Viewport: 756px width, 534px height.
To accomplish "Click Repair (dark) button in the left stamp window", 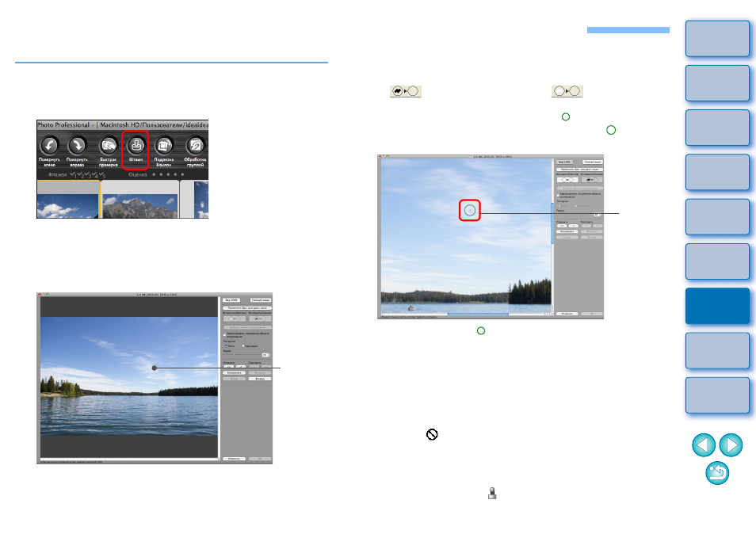I will pos(260,318).
